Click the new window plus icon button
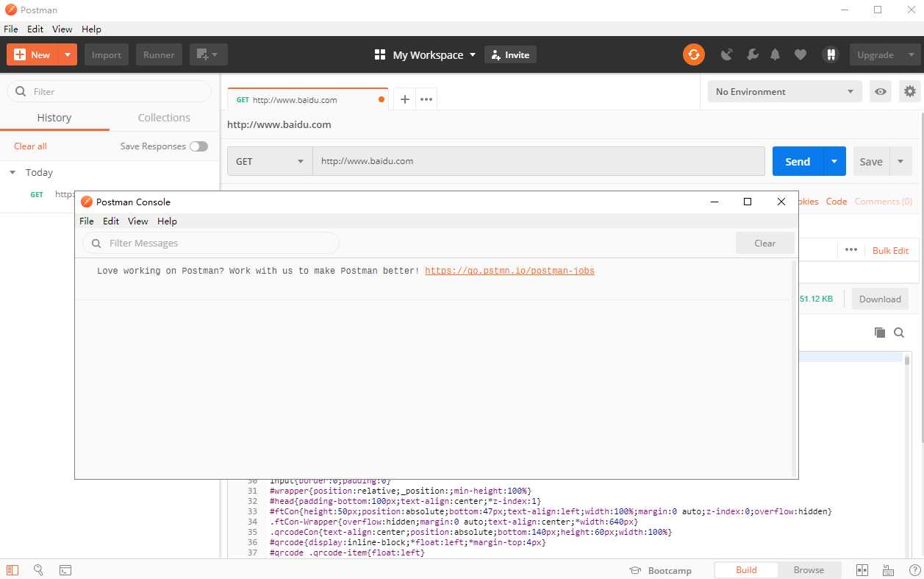 (209, 54)
